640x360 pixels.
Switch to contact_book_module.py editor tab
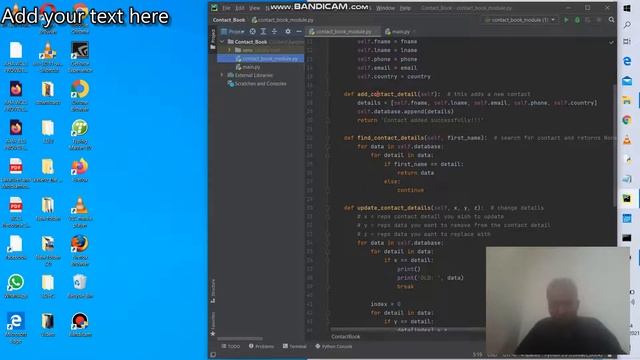click(343, 31)
